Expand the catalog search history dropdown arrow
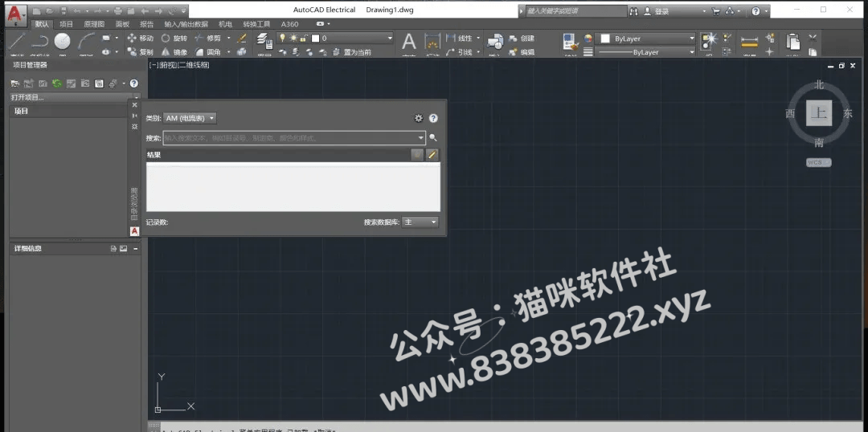 [x=421, y=138]
